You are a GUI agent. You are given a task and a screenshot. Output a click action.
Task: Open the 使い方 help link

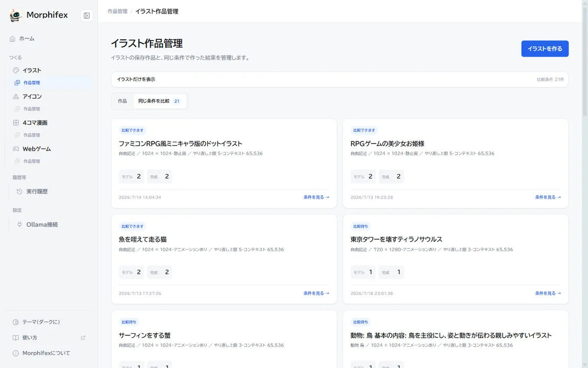[49, 338]
